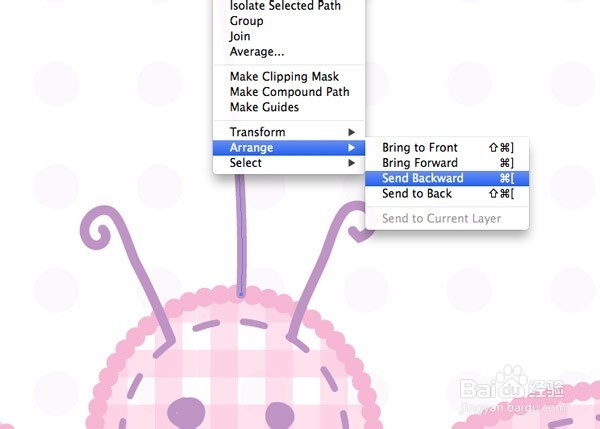Click the right purple eye shape
This screenshot has height=429, width=600.
tap(280, 415)
